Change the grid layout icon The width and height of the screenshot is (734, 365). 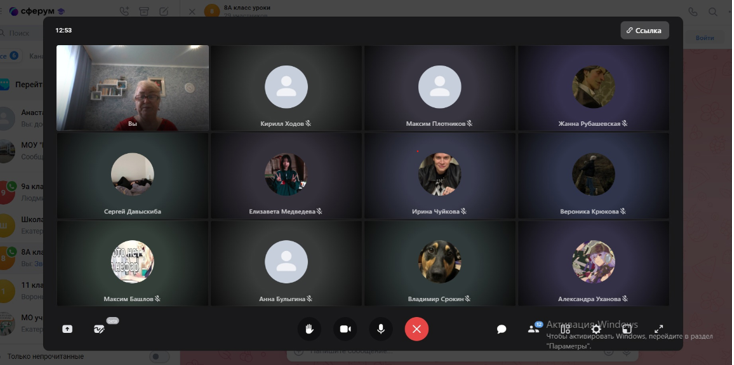565,329
